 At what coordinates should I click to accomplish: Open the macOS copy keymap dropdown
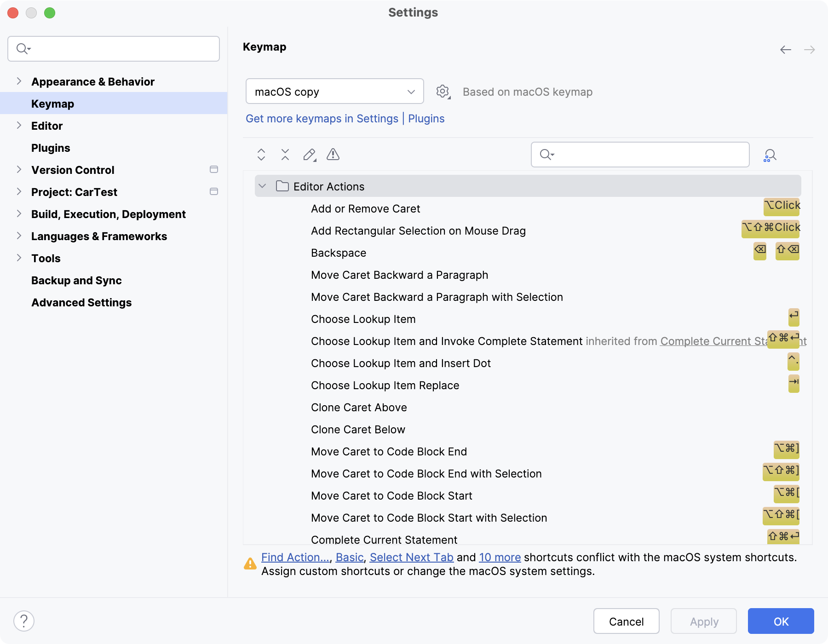click(x=334, y=91)
